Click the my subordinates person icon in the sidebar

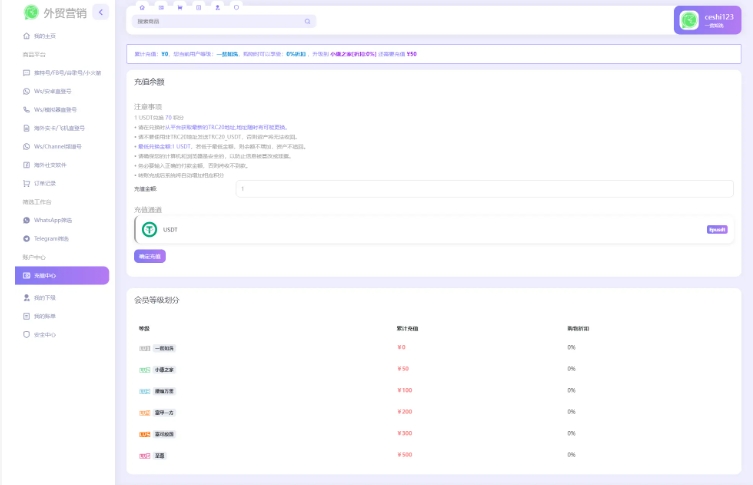click(26, 298)
